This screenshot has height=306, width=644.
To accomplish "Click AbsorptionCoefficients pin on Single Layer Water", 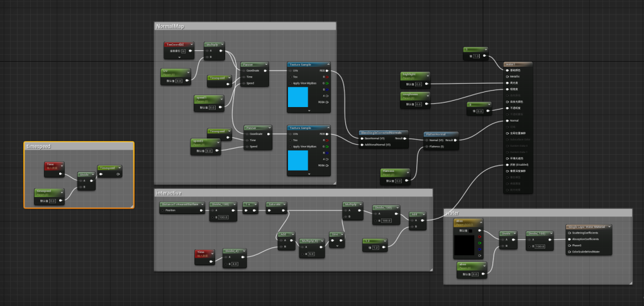I will coord(569,239).
